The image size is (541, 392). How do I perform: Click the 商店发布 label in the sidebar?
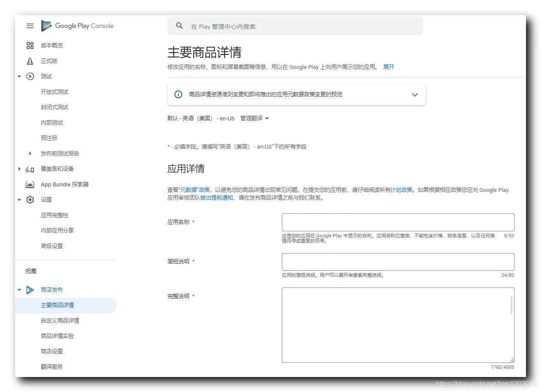pyautogui.click(x=52, y=290)
